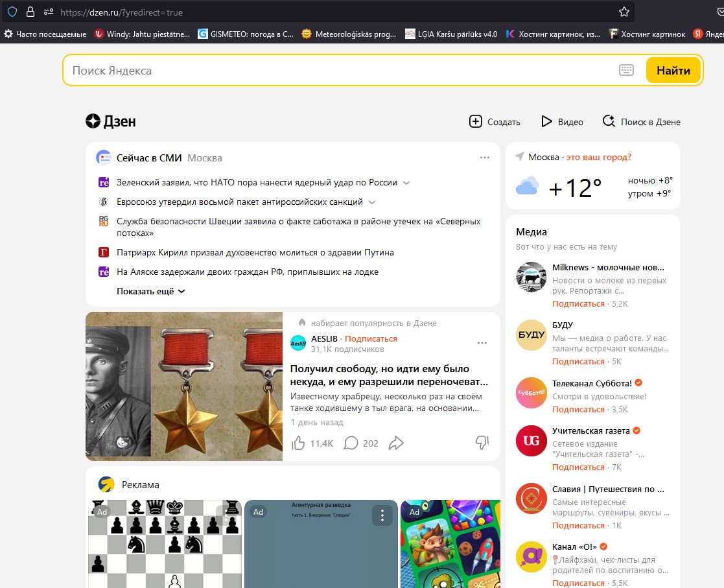Click the Firefox tracking protection shield icon
Viewport: 724px width, 588px height.
[12, 12]
